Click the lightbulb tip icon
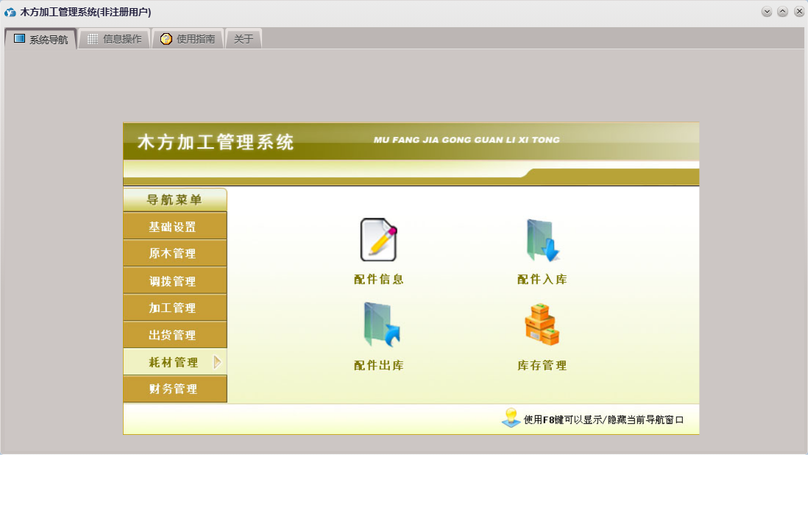Screen dimensions: 808x532 (511, 417)
